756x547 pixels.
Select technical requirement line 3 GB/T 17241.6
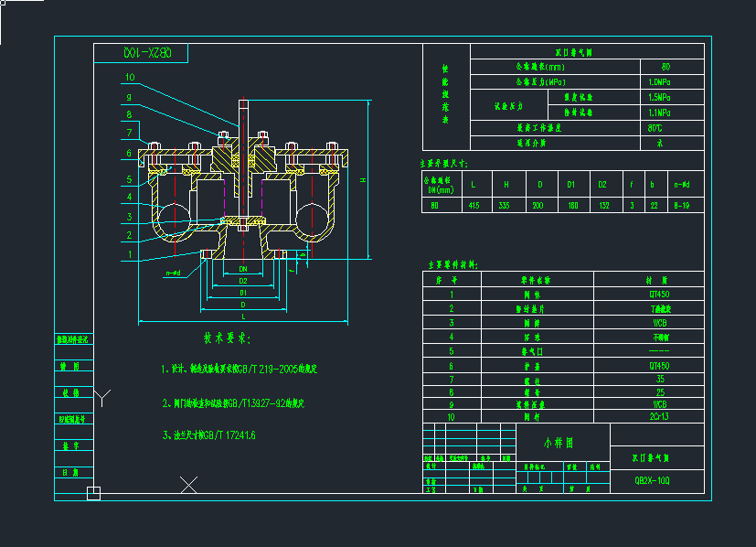tap(208, 435)
